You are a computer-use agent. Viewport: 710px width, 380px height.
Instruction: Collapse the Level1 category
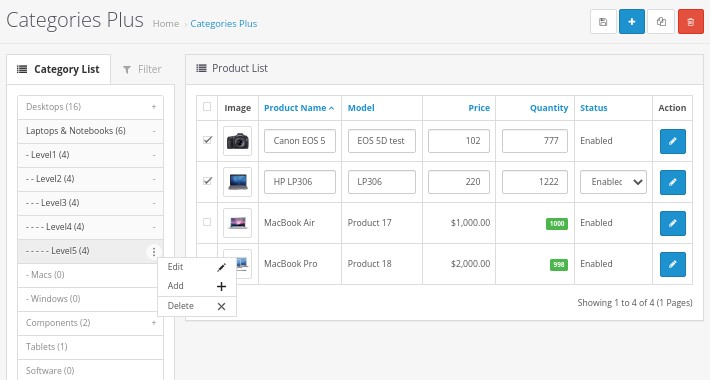point(154,155)
